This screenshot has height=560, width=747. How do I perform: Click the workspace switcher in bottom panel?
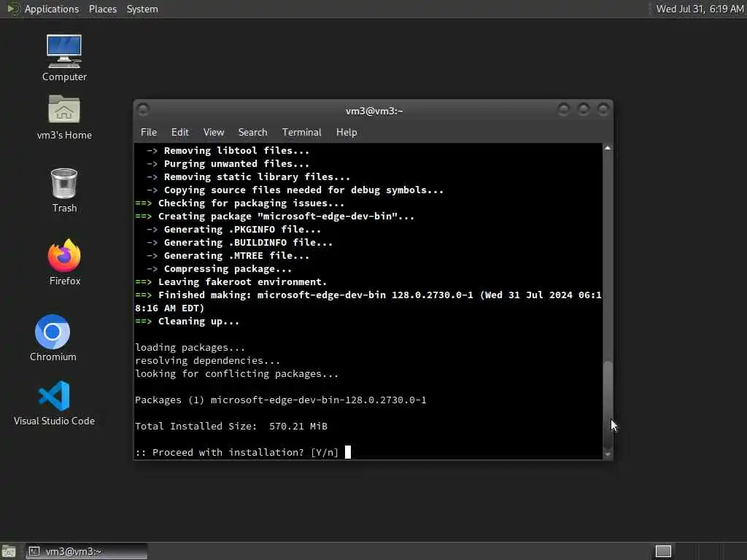663,551
